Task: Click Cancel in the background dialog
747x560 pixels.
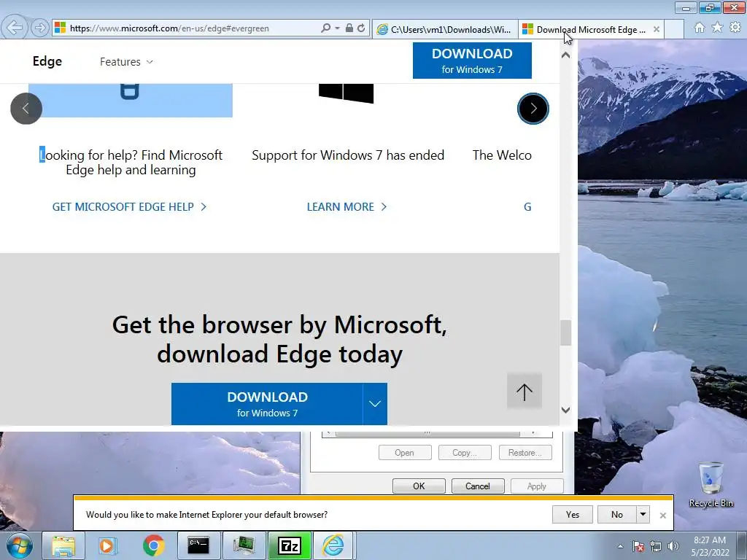Action: pyautogui.click(x=477, y=486)
